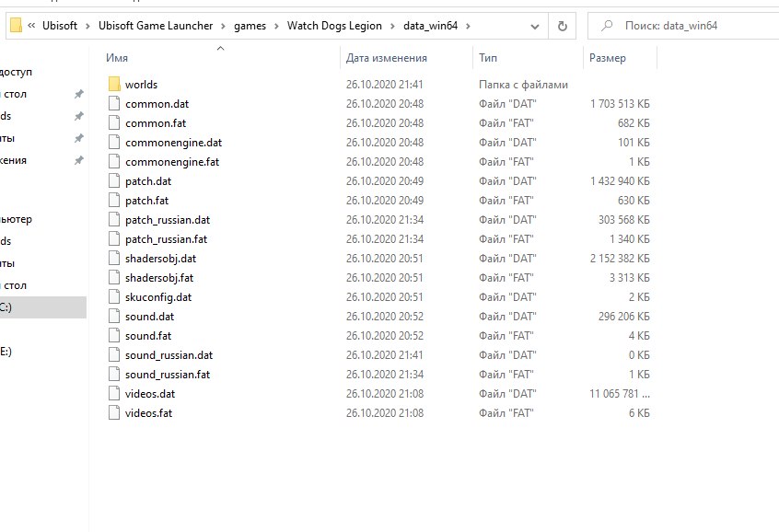Viewport: 779px width, 532px height.
Task: Click the sound_russian.fat file icon
Action: (x=114, y=375)
